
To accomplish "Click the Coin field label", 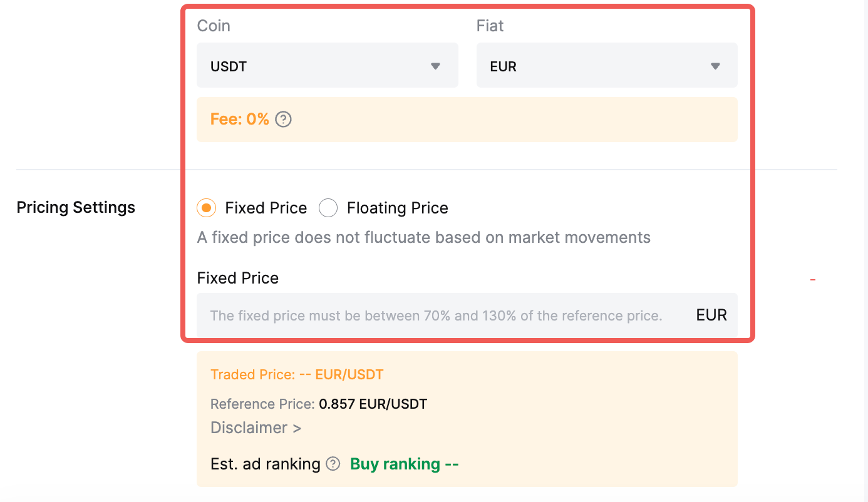I will (x=214, y=26).
